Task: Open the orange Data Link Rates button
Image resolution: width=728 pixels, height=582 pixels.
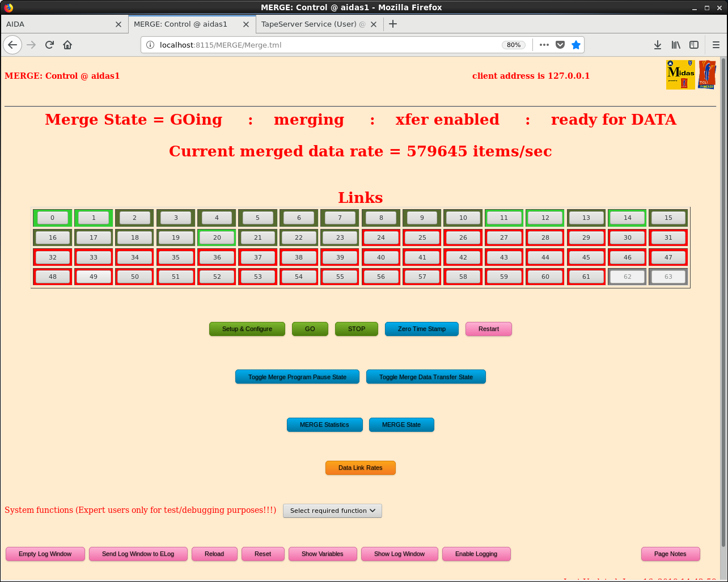Action: [360, 468]
